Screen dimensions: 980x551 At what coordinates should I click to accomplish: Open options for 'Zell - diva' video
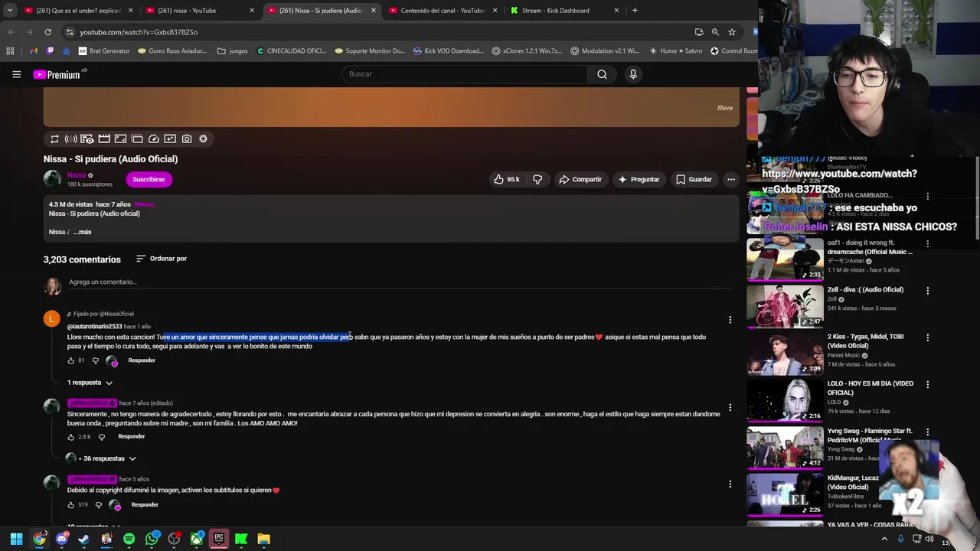927,291
